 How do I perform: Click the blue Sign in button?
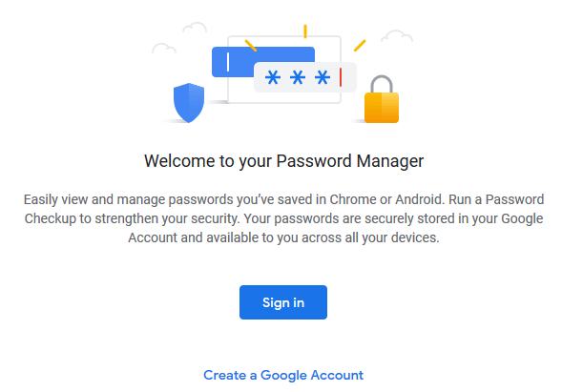[x=283, y=302]
